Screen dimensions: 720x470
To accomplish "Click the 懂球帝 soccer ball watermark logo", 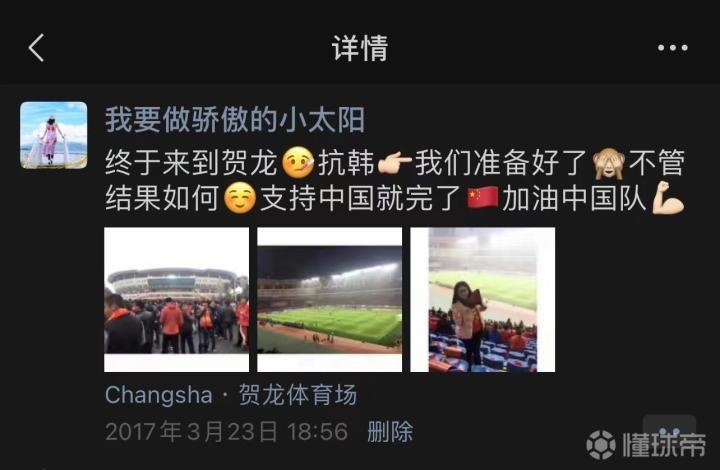I will coord(601,445).
